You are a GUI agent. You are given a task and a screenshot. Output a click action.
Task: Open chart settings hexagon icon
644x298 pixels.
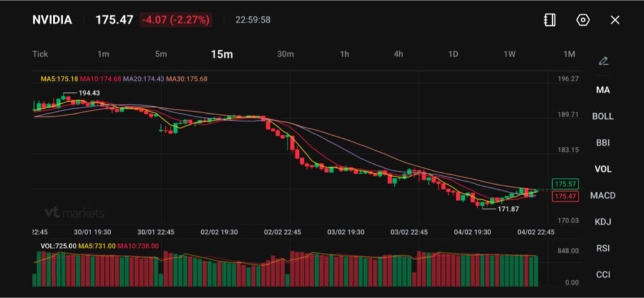pyautogui.click(x=583, y=20)
